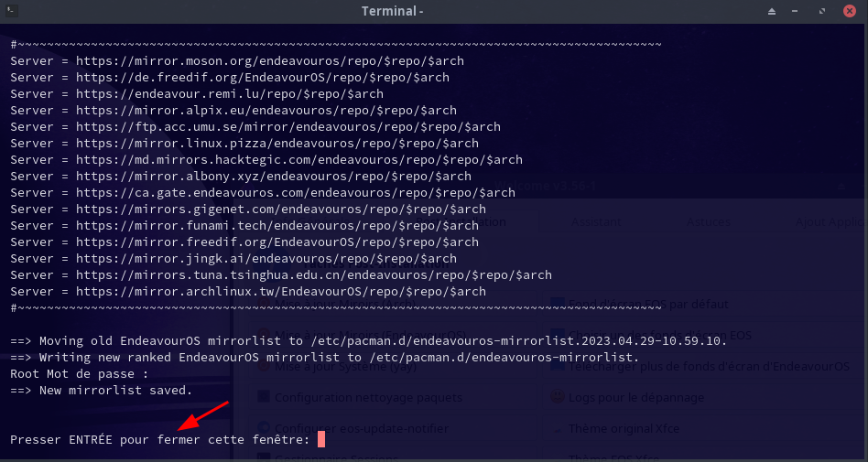
Task: Click the "New mirrorlist saved." message
Action: click(x=102, y=391)
